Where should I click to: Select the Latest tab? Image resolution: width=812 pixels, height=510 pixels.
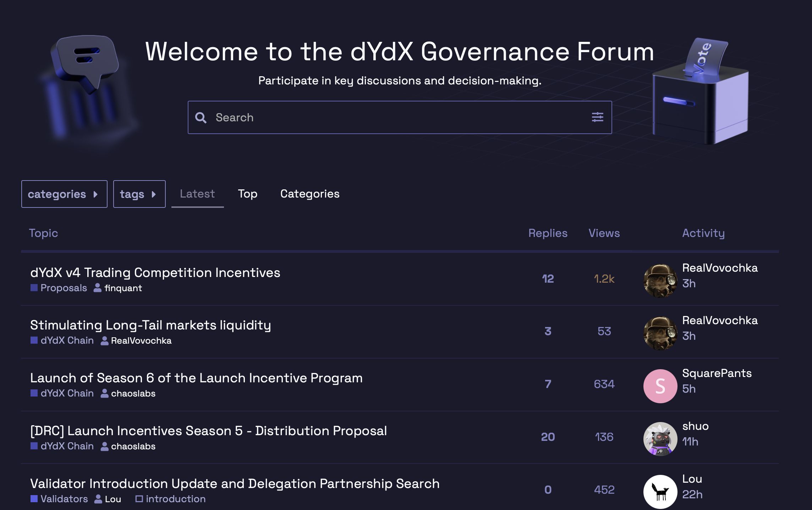click(197, 194)
